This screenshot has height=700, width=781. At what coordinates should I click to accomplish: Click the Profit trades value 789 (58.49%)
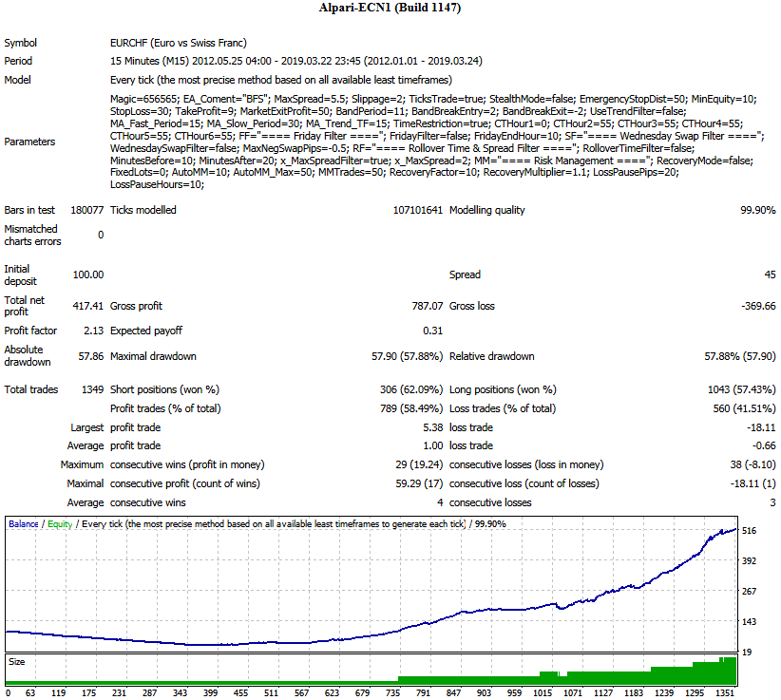(x=411, y=408)
